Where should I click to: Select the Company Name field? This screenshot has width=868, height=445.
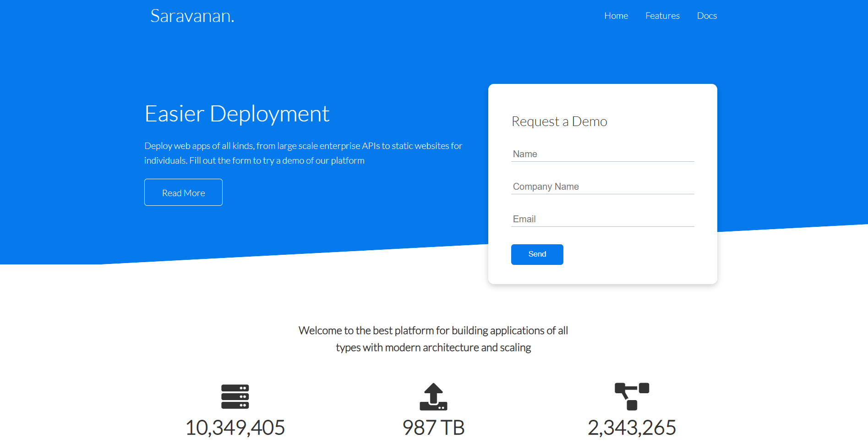[602, 187]
